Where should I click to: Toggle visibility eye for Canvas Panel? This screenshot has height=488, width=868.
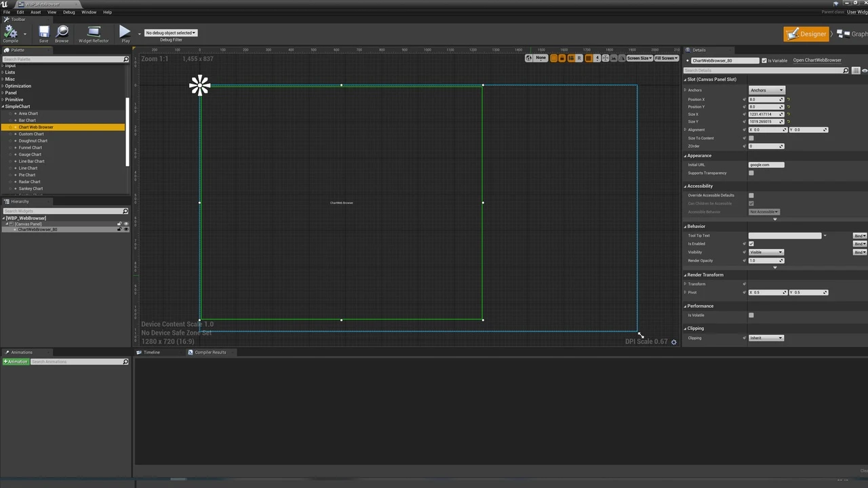coord(125,224)
